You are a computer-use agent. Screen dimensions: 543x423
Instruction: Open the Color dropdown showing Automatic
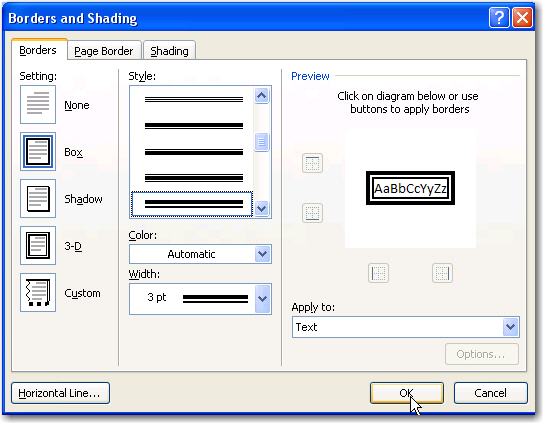click(x=200, y=254)
